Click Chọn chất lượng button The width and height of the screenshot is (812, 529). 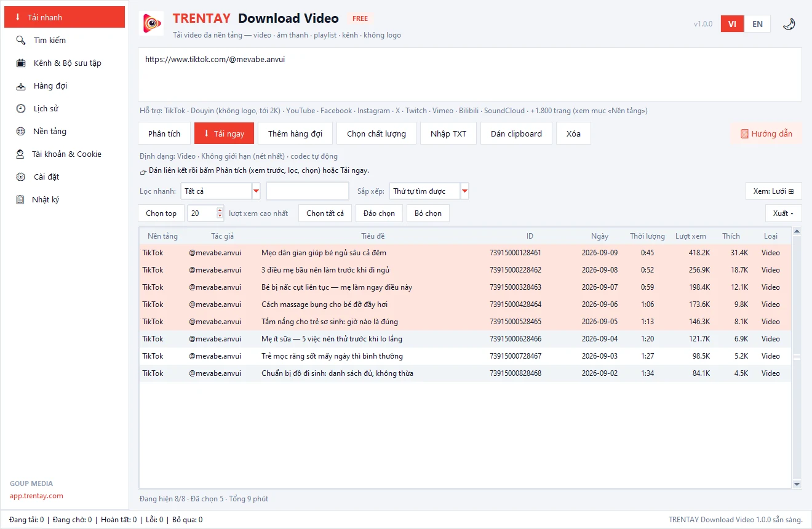point(376,133)
